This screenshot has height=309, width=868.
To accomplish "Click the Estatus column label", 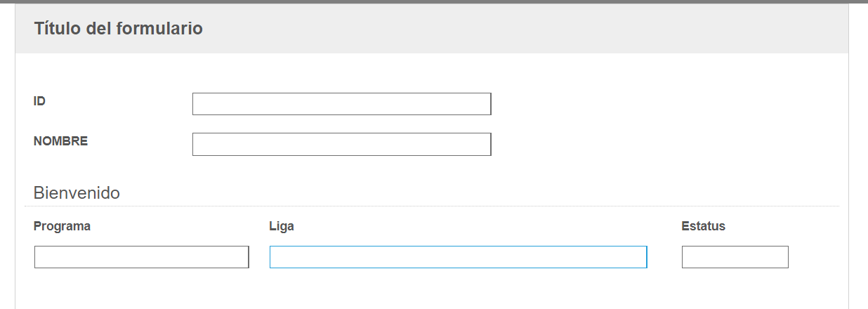I will (703, 227).
